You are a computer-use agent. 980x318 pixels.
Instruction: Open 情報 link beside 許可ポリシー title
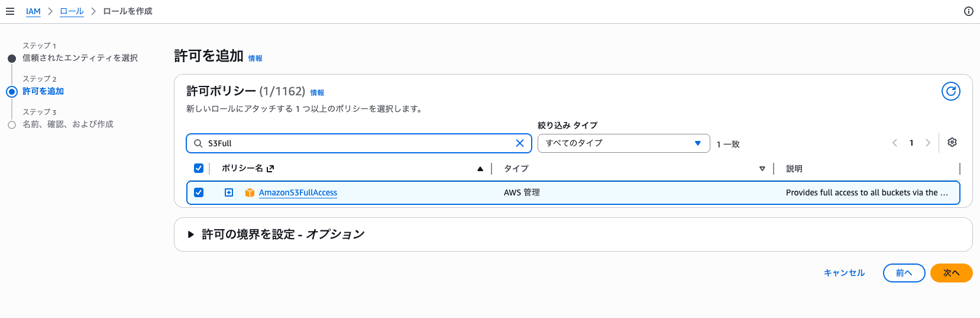coord(317,92)
